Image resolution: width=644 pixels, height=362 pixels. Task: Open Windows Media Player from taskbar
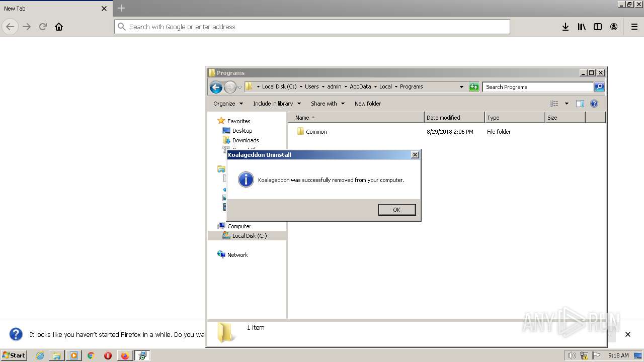74,355
